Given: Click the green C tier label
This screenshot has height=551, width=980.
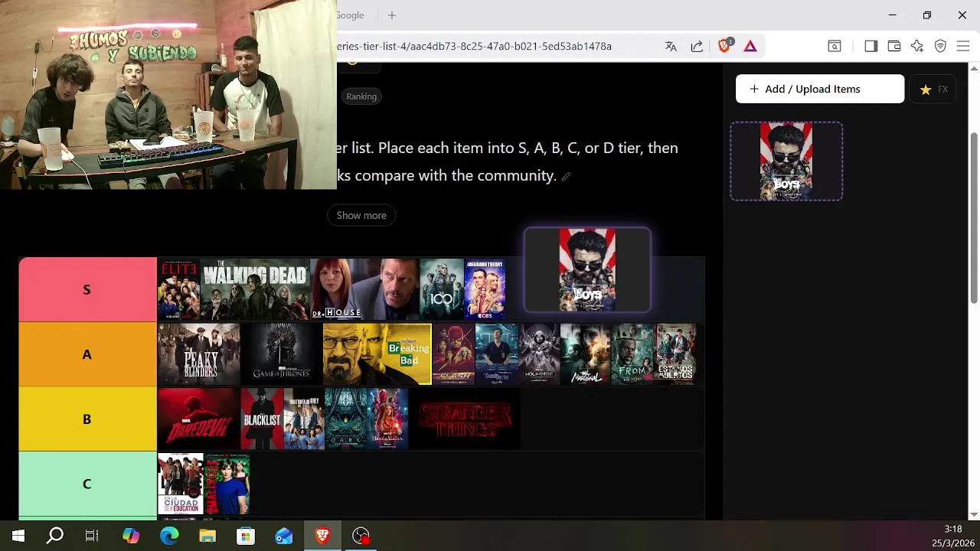Looking at the screenshot, I should [x=87, y=484].
